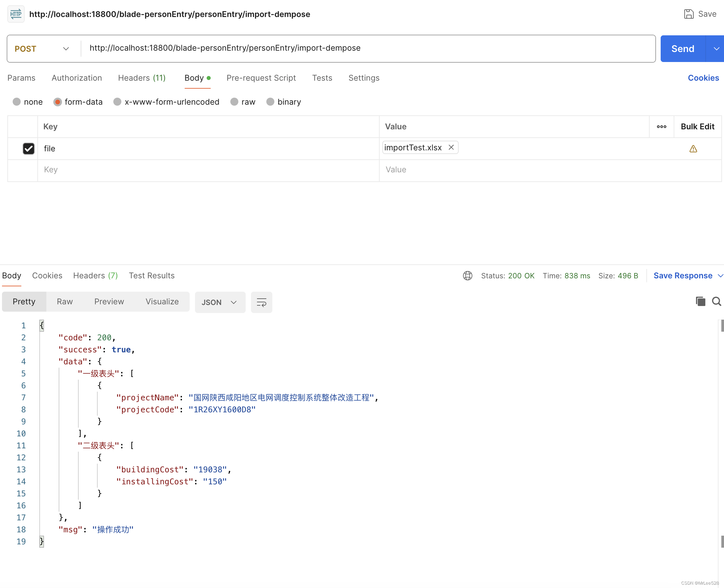The height and width of the screenshot is (588, 724).
Task: Switch to the Raw response view
Action: (65, 301)
